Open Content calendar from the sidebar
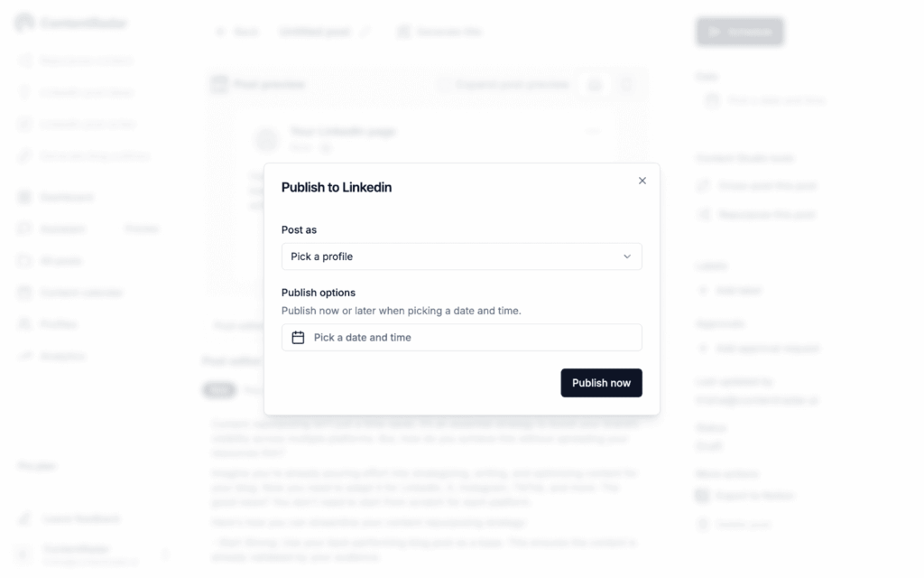The width and height of the screenshot is (924, 578). coord(80,293)
